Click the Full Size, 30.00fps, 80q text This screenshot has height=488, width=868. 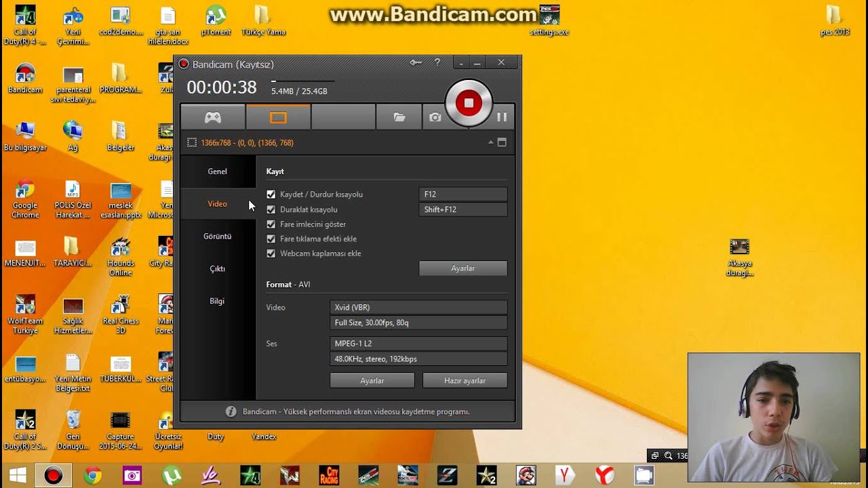(372, 323)
